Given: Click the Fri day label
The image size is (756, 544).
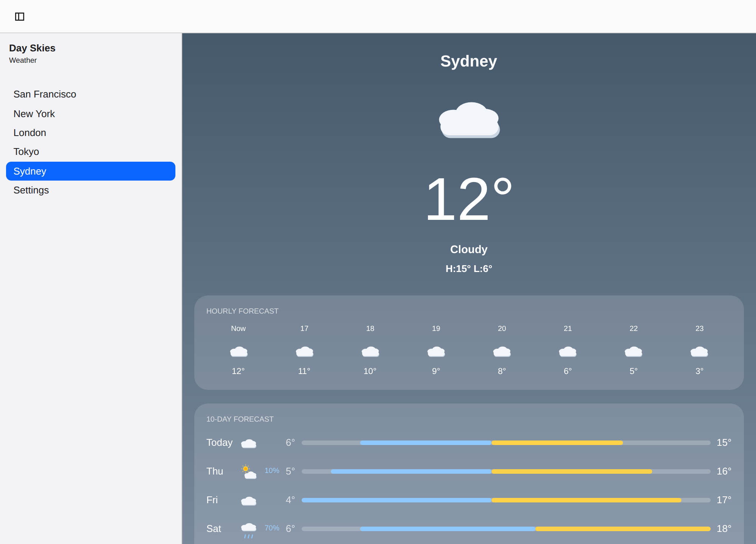Looking at the screenshot, I should pyautogui.click(x=212, y=500).
